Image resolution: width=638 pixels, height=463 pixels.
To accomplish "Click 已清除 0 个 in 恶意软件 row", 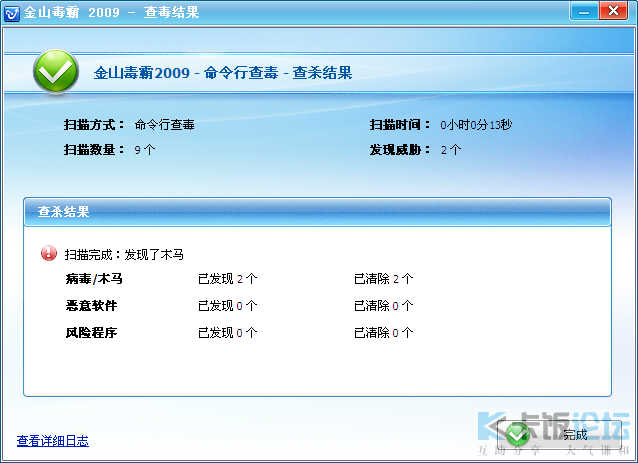I will pos(384,306).
